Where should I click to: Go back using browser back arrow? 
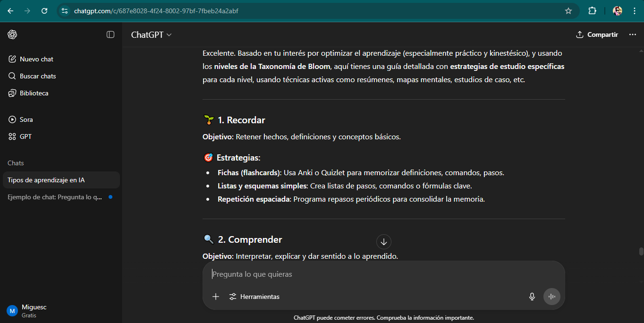(10, 11)
